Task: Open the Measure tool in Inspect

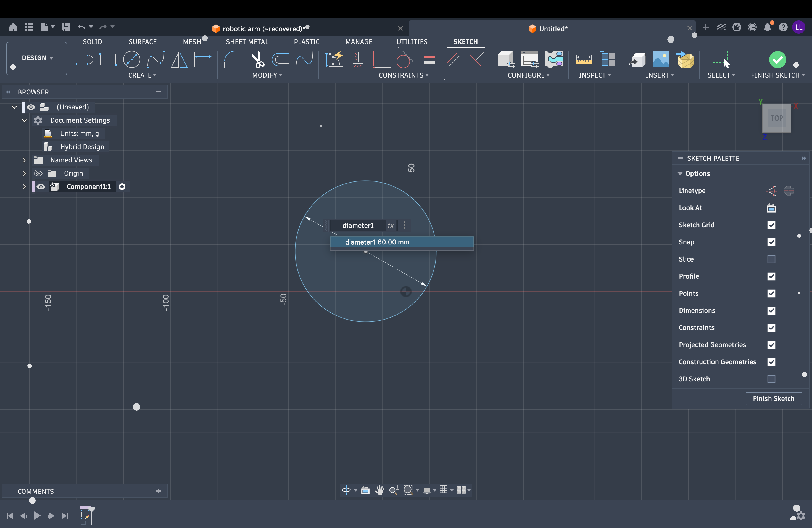Action: click(x=584, y=60)
